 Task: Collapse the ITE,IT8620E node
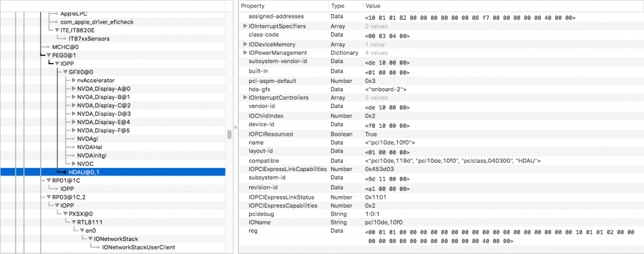[x=57, y=30]
